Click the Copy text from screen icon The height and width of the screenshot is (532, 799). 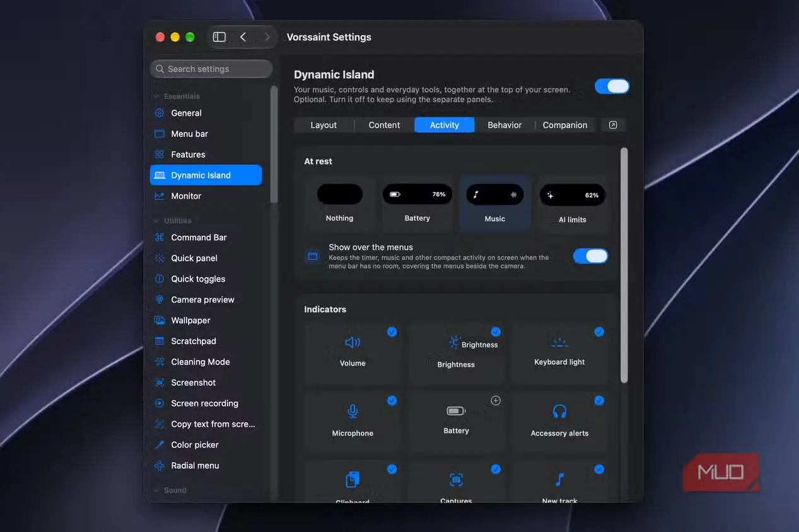point(160,425)
